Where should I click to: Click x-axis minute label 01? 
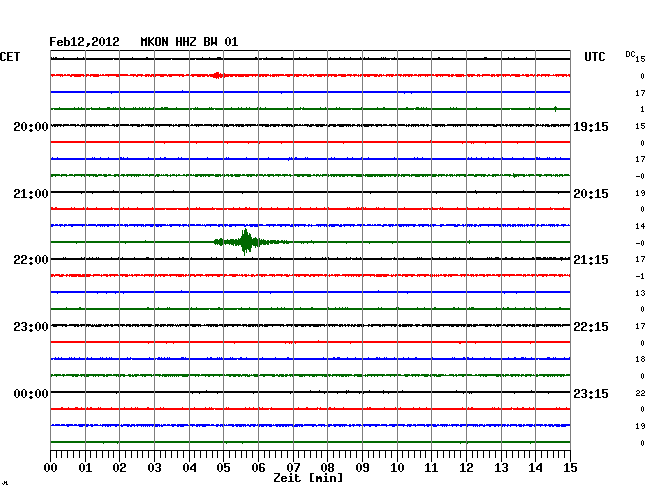(x=85, y=468)
